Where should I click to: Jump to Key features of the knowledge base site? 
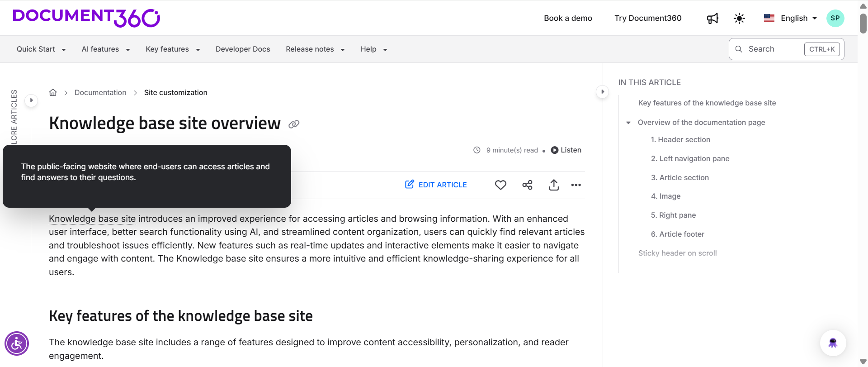pos(707,103)
